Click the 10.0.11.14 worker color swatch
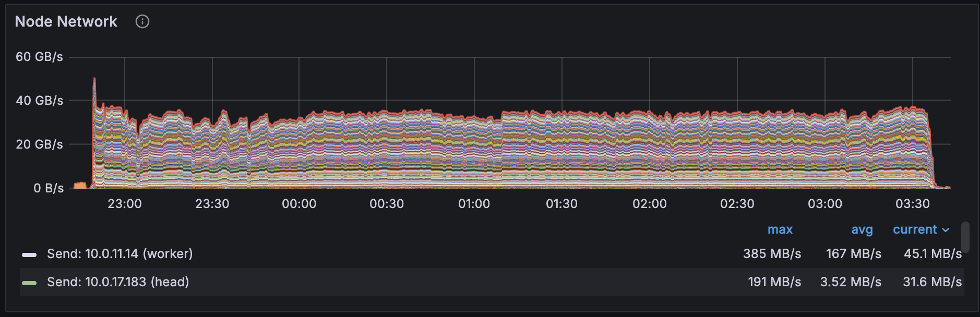 29,255
